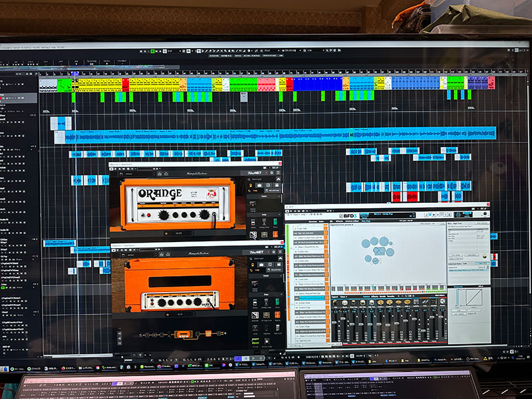Select green delay pedal in lower AmpliTube browser
The width and height of the screenshot is (532, 399).
point(277,302)
